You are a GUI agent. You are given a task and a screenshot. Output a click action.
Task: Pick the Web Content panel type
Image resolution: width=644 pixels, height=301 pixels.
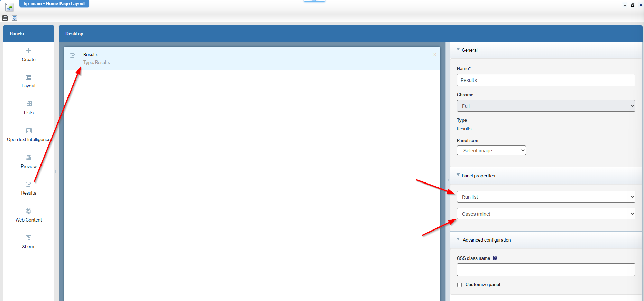(x=29, y=215)
